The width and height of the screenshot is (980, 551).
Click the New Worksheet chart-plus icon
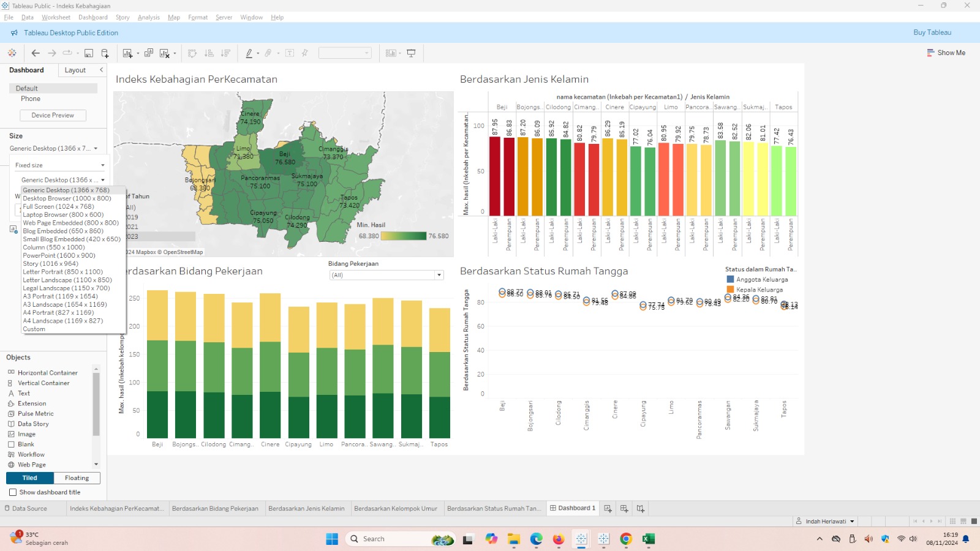[127, 53]
